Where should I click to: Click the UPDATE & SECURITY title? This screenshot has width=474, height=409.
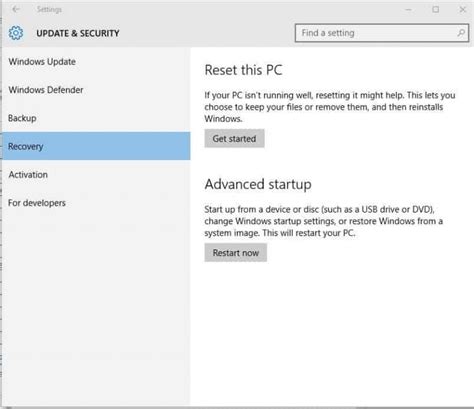(x=78, y=33)
